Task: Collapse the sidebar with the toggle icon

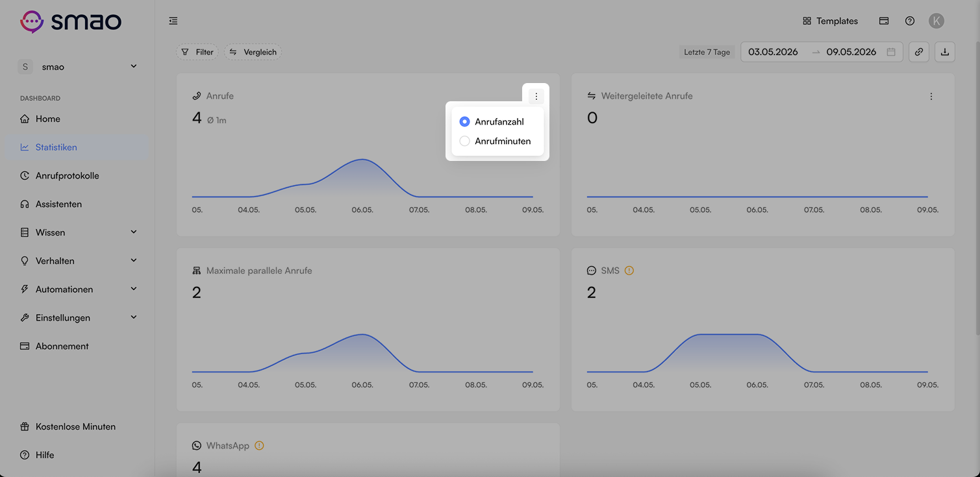Action: pos(173,21)
